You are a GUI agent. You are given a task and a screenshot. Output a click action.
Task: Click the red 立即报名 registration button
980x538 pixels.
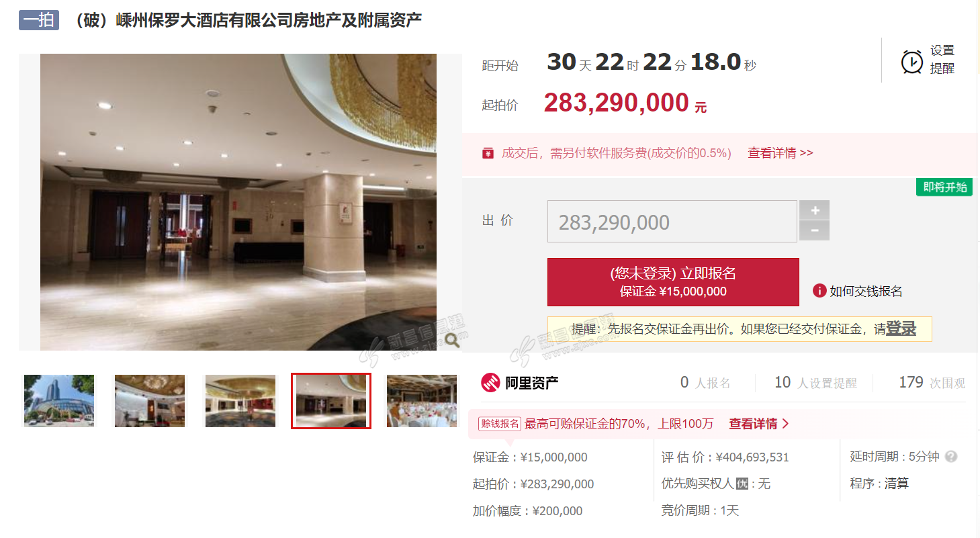pos(673,282)
